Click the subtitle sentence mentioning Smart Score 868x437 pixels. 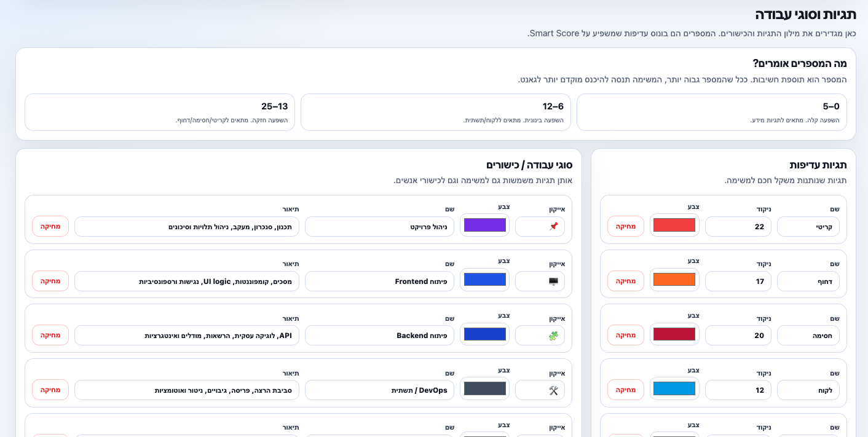point(692,33)
